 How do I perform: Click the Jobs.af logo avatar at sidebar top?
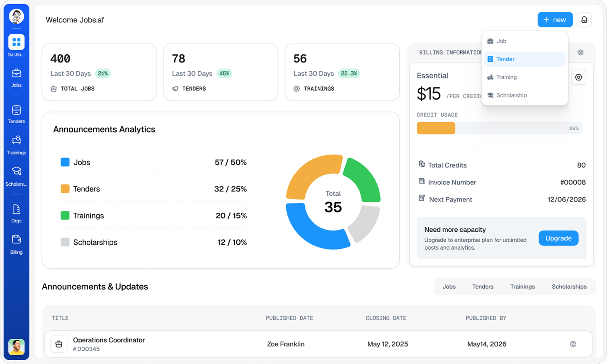(16, 17)
